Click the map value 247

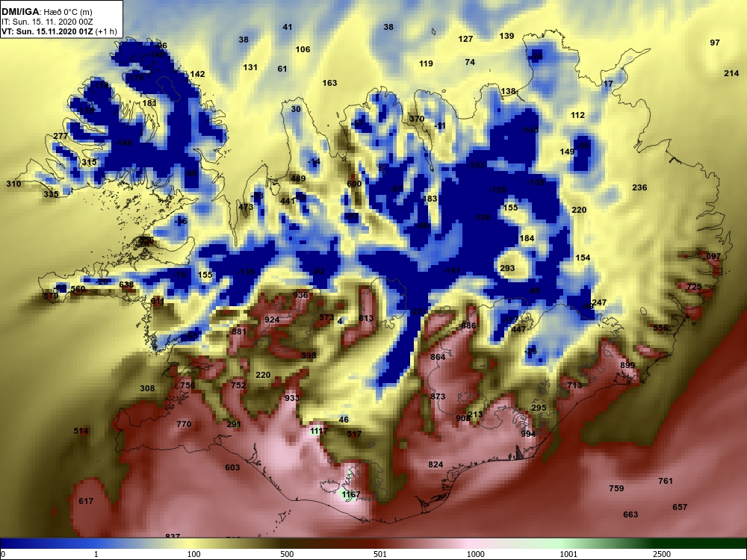click(x=599, y=302)
